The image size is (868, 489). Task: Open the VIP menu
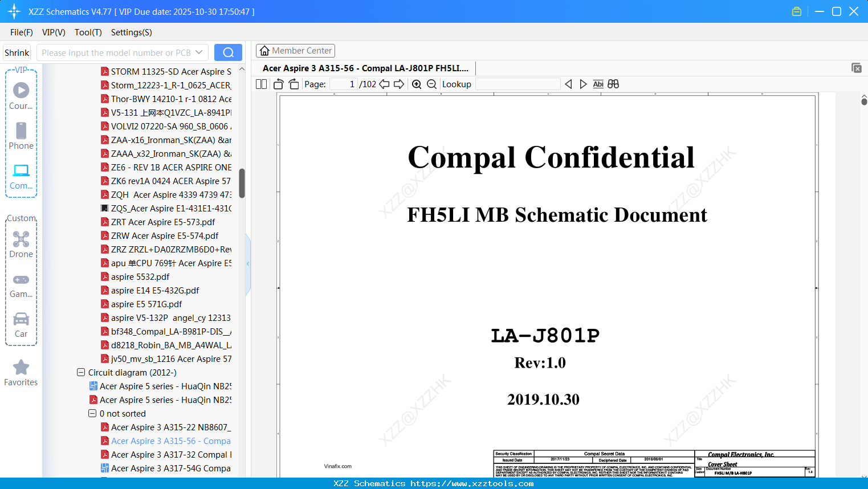54,32
